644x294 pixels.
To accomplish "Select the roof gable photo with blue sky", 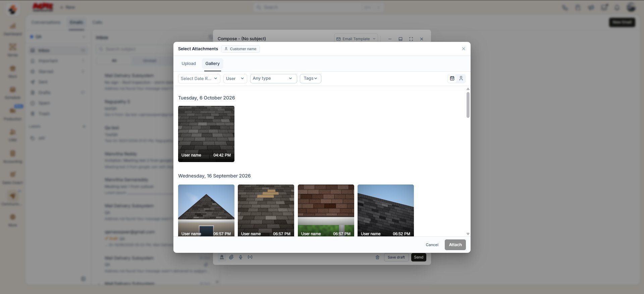I will pyautogui.click(x=206, y=210).
